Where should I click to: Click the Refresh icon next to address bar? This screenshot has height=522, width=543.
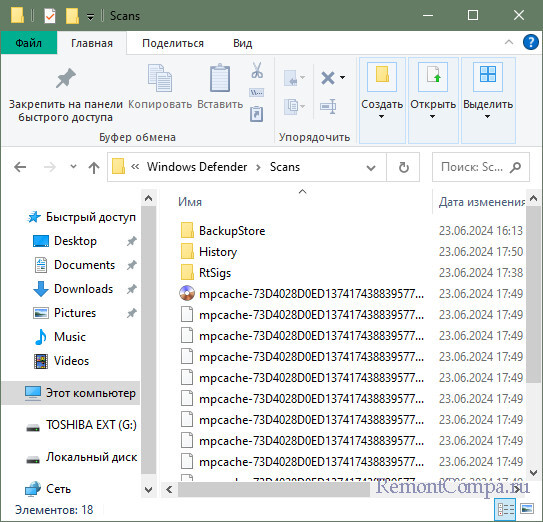point(403,167)
